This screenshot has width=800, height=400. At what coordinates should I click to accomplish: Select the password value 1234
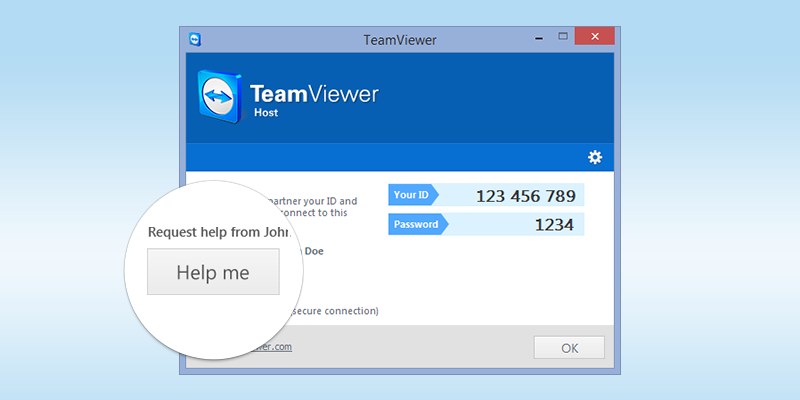(x=554, y=224)
